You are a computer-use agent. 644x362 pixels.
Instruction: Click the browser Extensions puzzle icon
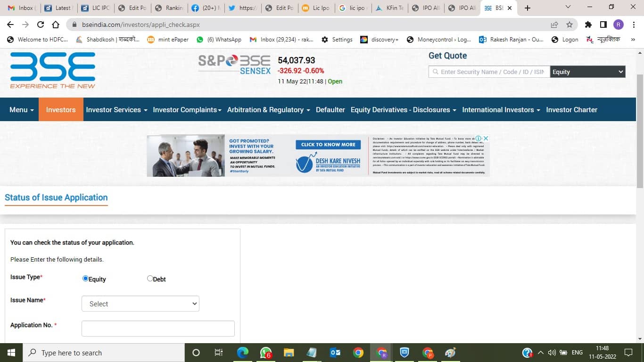click(588, 25)
